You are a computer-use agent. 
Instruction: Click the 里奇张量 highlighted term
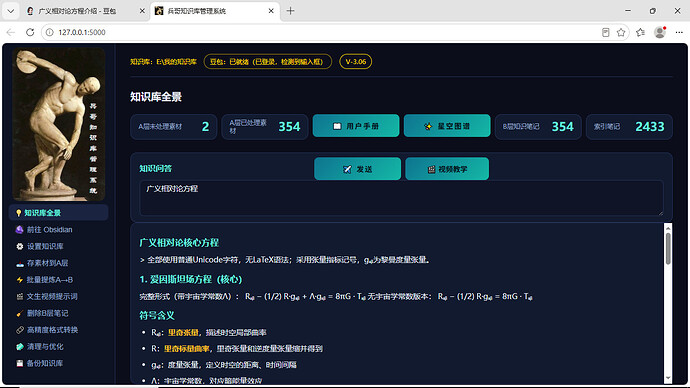click(x=184, y=333)
